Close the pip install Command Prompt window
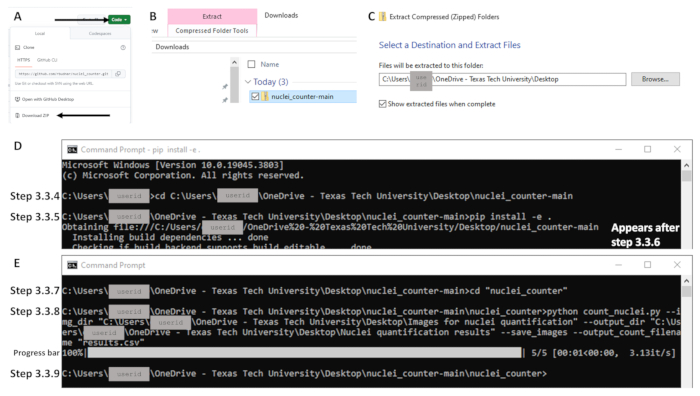Screen dimensions: 700x396 click(677, 150)
